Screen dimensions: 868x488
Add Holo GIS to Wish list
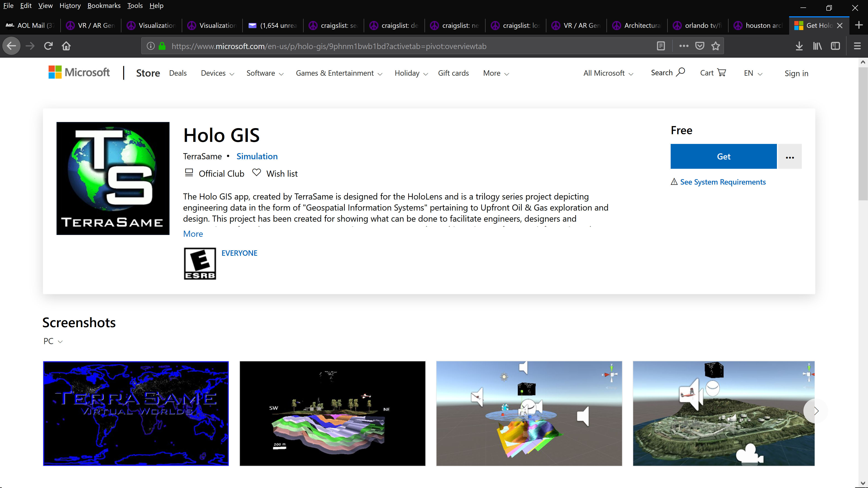275,174
